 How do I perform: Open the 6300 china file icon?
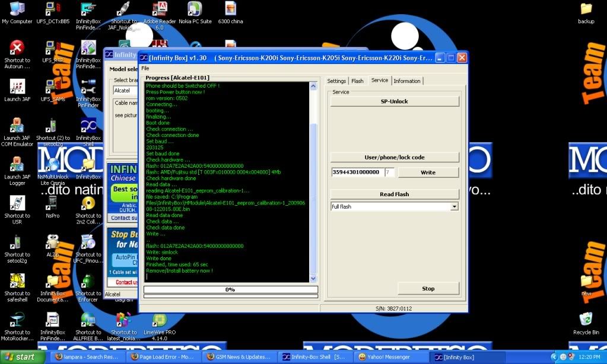(231, 10)
